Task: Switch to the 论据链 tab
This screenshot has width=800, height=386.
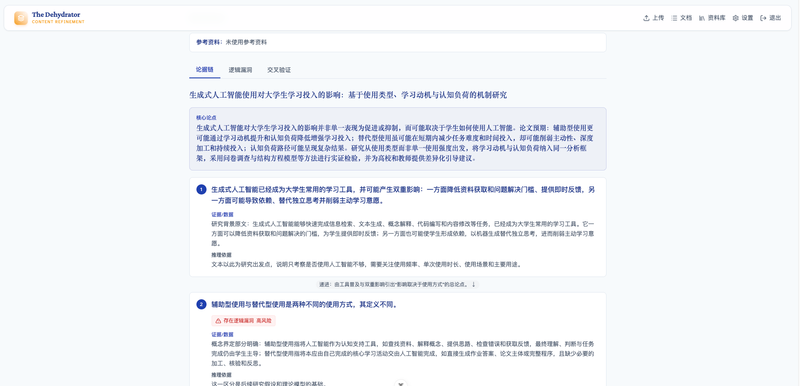Action: (x=205, y=70)
